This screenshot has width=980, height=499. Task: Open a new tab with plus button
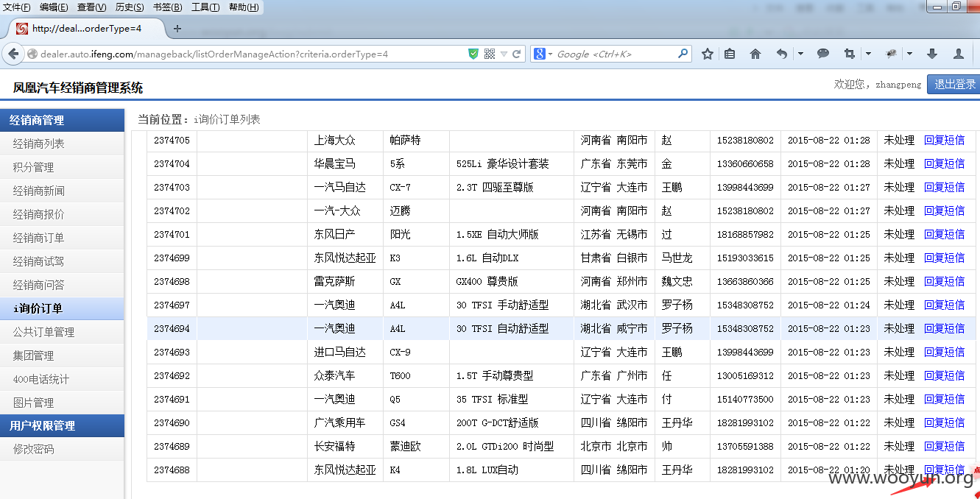point(177,29)
